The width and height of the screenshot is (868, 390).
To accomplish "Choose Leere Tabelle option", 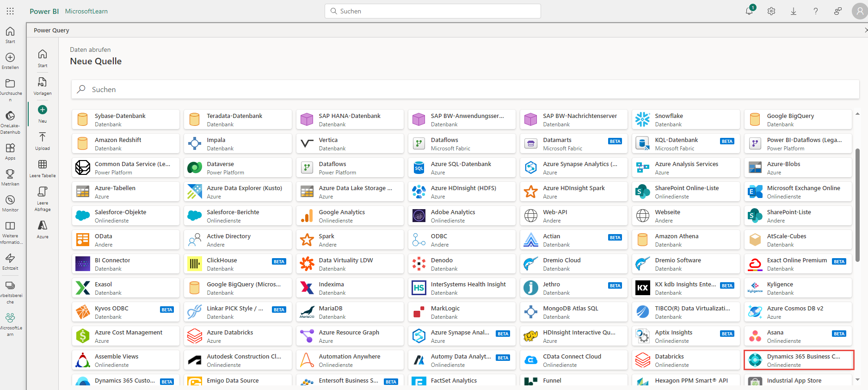I will click(43, 168).
